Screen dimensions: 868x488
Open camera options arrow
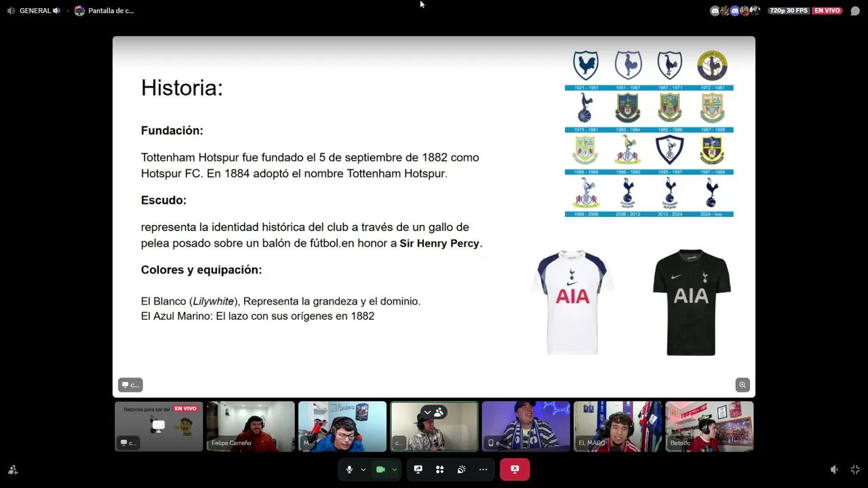tap(394, 469)
